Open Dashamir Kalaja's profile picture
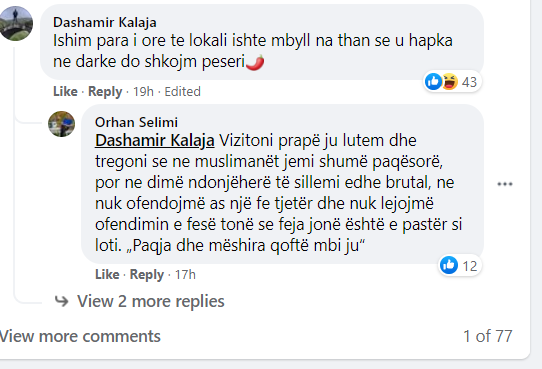Viewport: 542px width, 369px height. click(x=16, y=23)
